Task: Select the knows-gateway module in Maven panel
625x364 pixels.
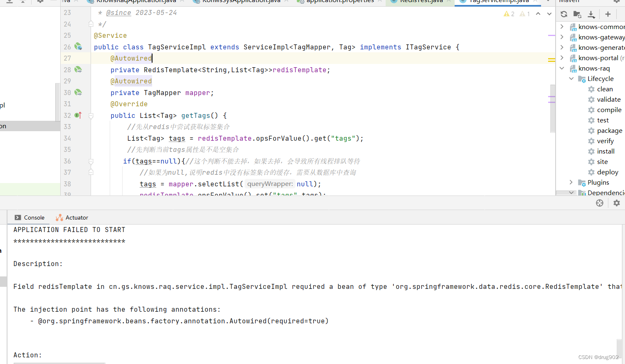Action: [x=601, y=37]
